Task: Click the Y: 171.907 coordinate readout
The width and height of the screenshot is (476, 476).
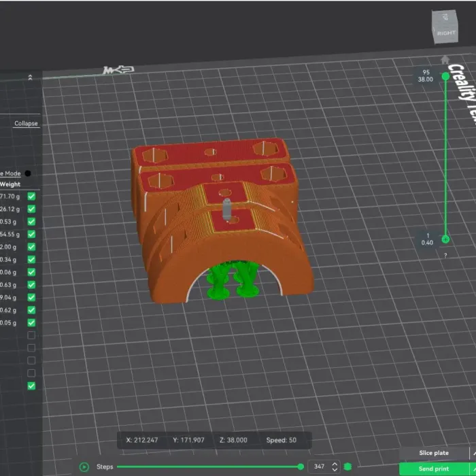Action: [188, 440]
